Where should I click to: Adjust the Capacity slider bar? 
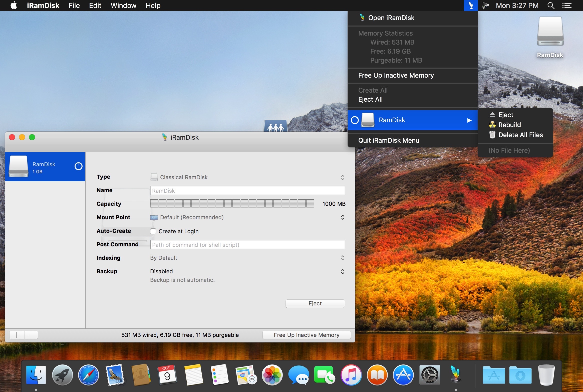[232, 204]
